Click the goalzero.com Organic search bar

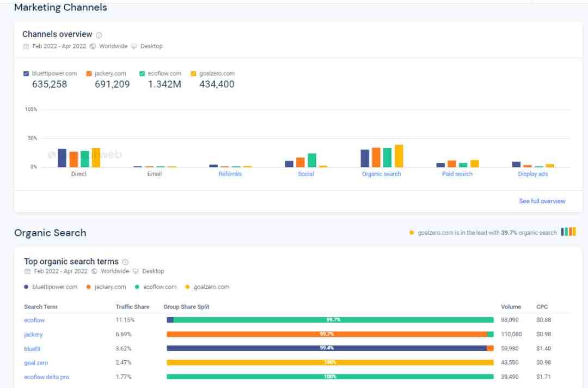[399, 156]
